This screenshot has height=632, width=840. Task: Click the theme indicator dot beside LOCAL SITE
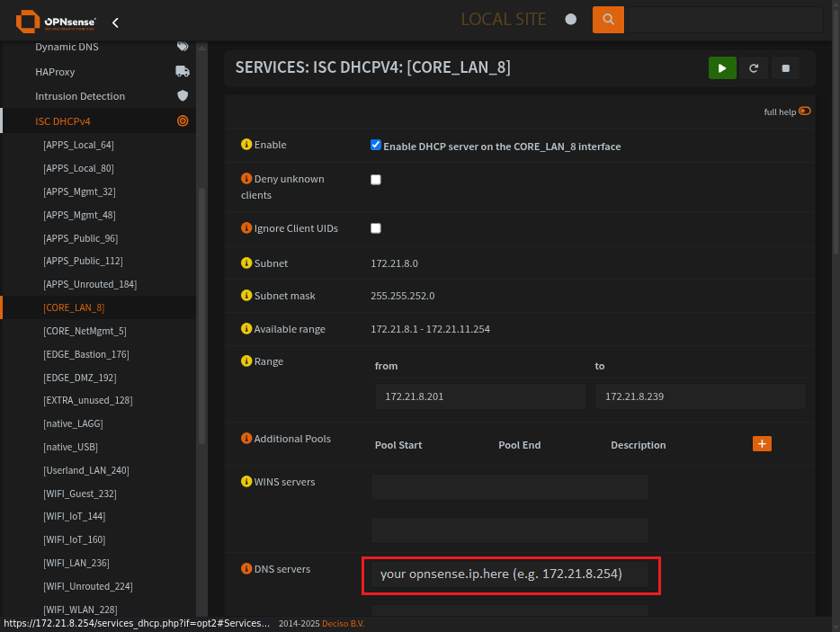[x=571, y=19]
